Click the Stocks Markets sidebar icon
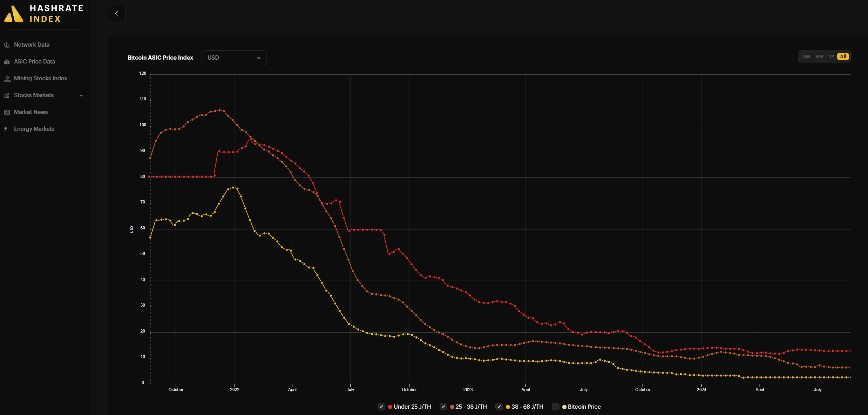The height and width of the screenshot is (415, 868). [x=7, y=95]
